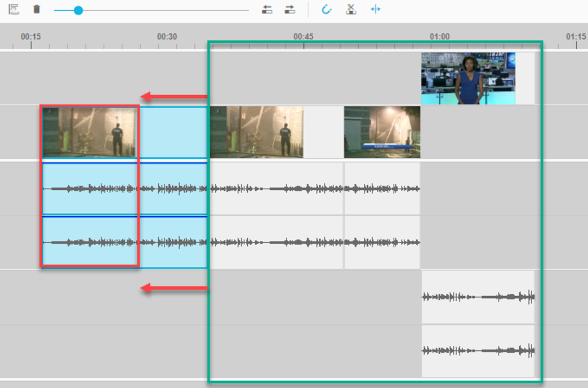Adjust the timeline zoom slider
The width and height of the screenshot is (588, 388).
point(79,9)
